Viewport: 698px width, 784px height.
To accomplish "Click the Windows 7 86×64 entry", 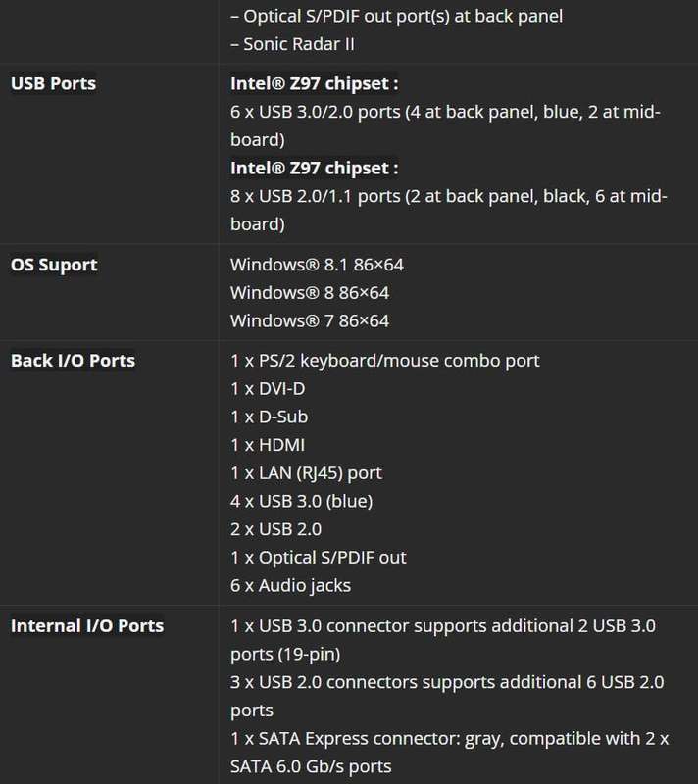I will (x=310, y=321).
